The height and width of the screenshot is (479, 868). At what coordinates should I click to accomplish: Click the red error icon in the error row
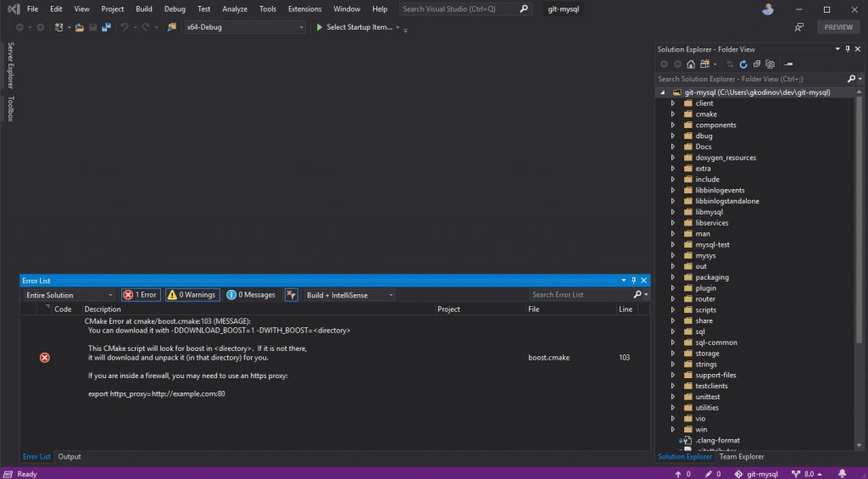[45, 358]
